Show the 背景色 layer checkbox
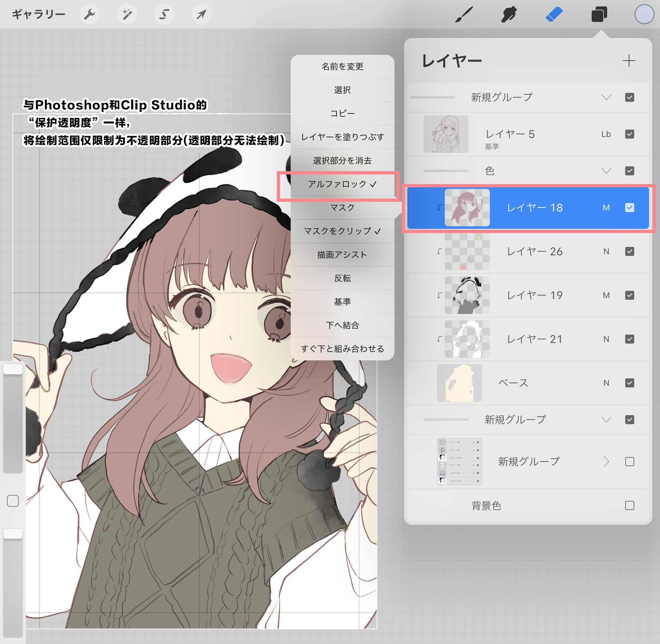The image size is (660, 644). [629, 505]
